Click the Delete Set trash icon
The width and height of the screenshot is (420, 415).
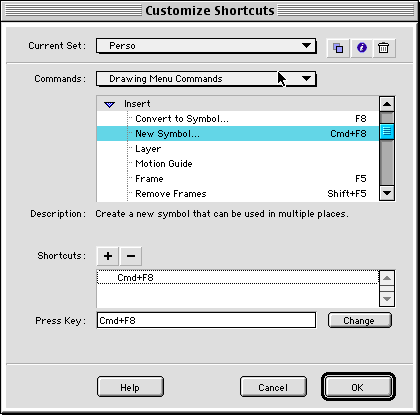coord(384,48)
